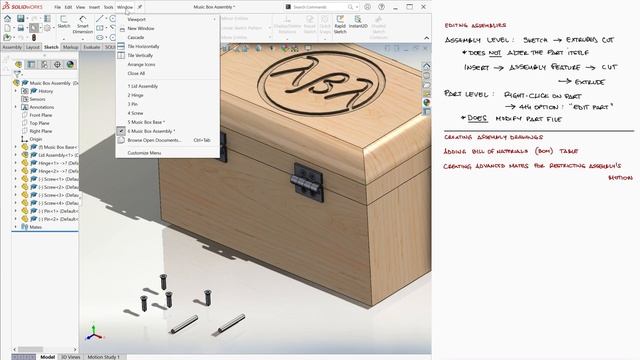This screenshot has width=640, height=360.
Task: Open the File menu
Action: (x=58, y=7)
